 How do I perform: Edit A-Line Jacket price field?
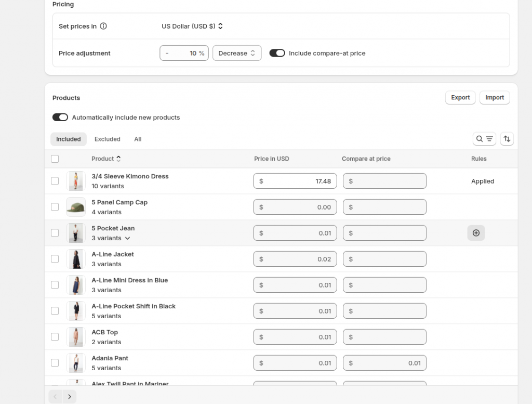coord(295,259)
